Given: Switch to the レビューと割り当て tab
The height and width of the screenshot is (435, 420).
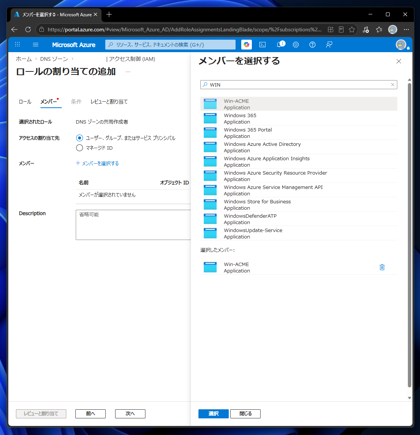Looking at the screenshot, I should (109, 102).
